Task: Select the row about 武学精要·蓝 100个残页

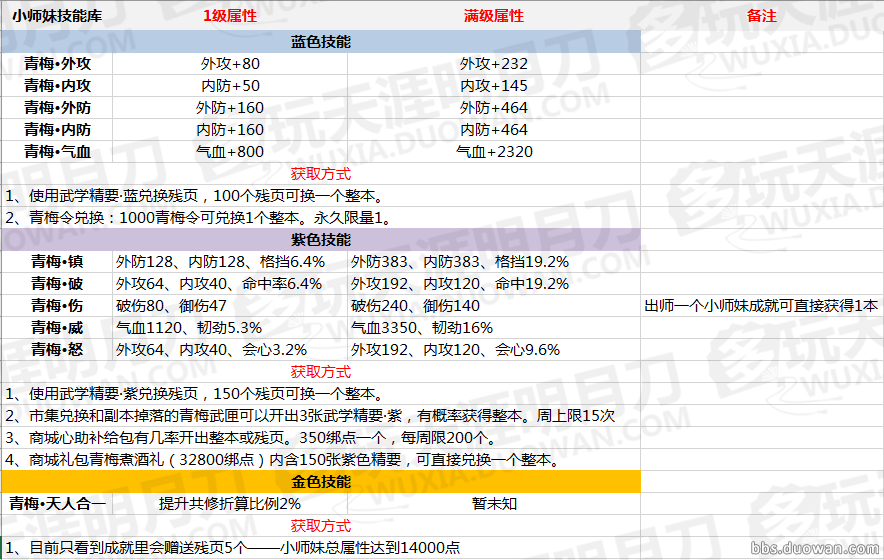Action: pyautogui.click(x=321, y=196)
